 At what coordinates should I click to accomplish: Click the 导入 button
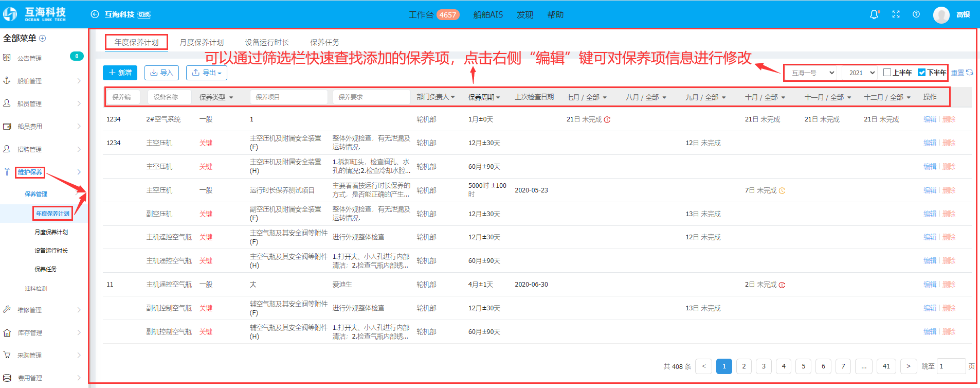[161, 73]
